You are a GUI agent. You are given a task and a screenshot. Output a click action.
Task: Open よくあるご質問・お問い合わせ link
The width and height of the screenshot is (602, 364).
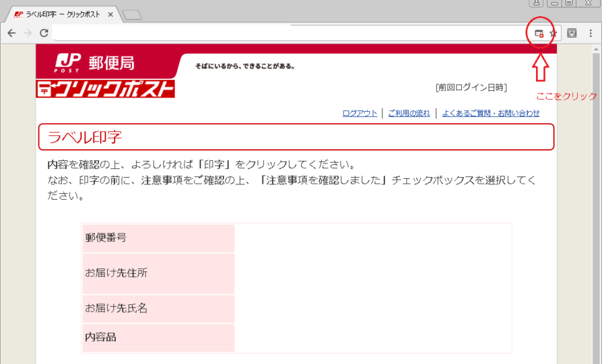coord(490,113)
